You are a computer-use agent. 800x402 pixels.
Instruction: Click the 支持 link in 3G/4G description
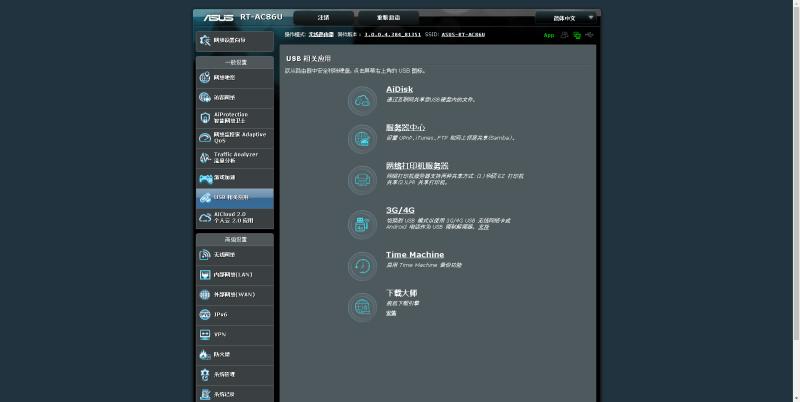coord(483,227)
